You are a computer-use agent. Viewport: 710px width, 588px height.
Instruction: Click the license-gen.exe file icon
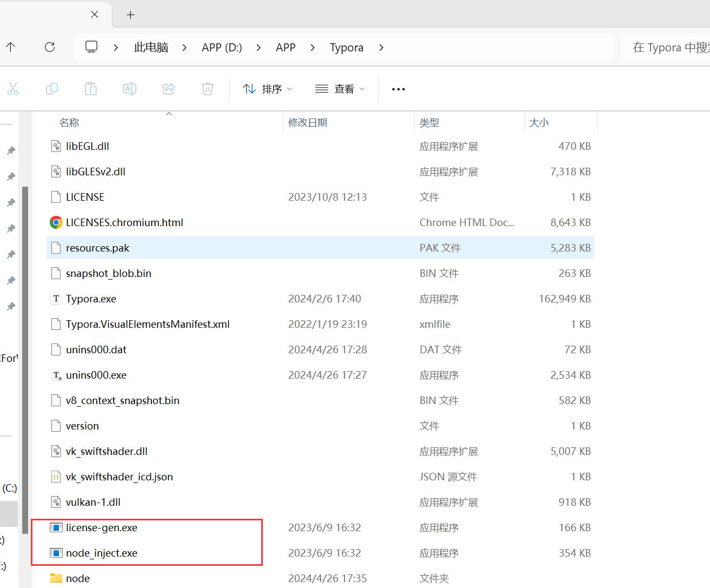[56, 527]
